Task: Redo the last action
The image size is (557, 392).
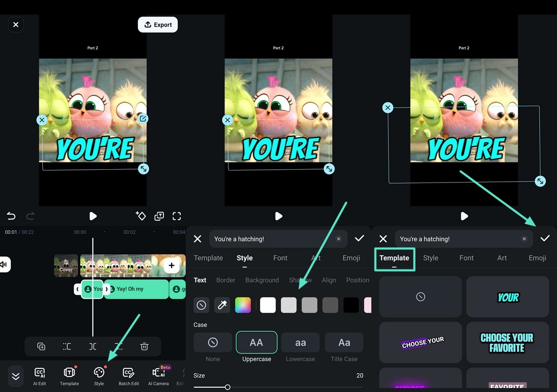Action: pos(30,216)
